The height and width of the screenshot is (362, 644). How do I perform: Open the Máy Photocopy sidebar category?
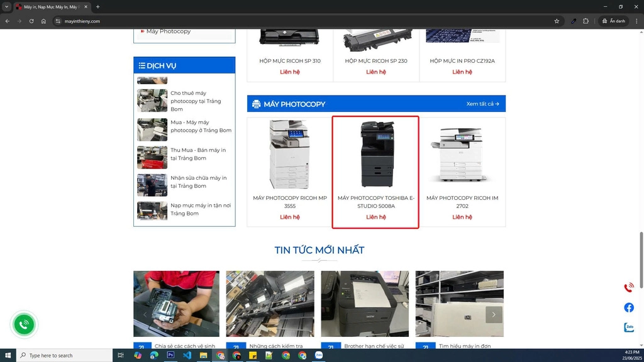[x=169, y=31]
